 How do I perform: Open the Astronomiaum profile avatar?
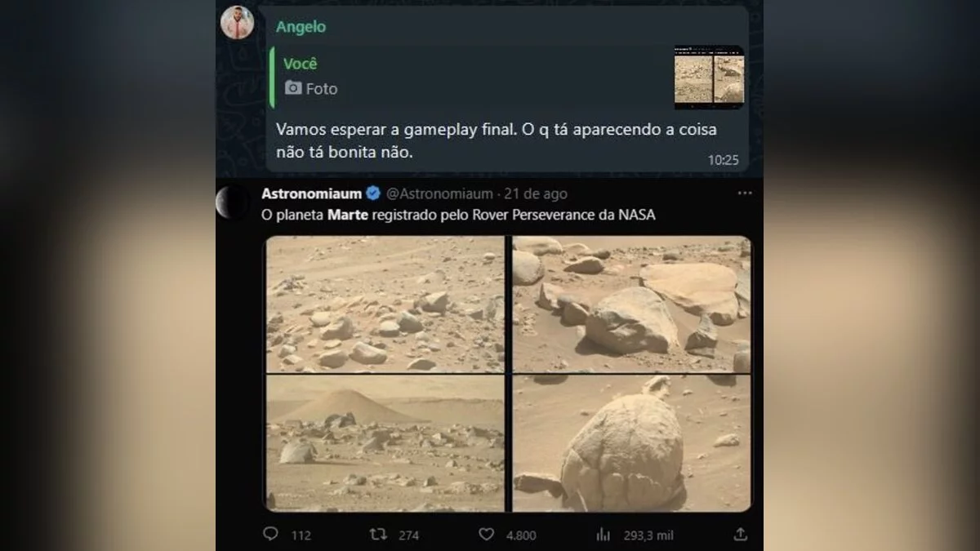(231, 202)
